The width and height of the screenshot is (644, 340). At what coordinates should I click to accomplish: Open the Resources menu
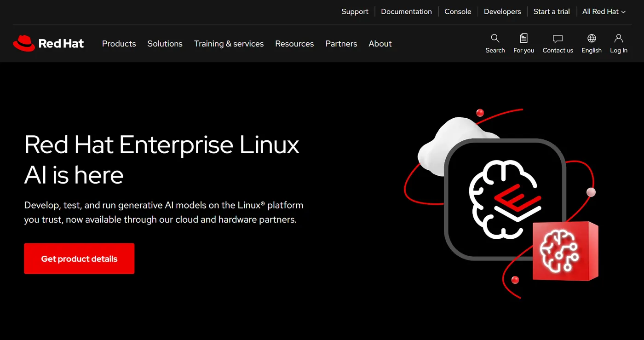294,44
